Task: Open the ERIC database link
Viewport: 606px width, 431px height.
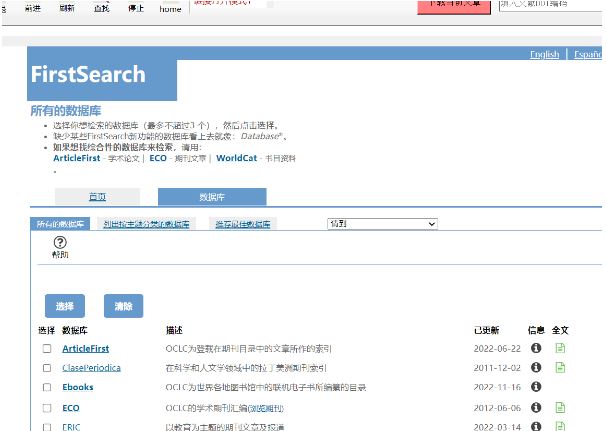Action: (x=71, y=427)
